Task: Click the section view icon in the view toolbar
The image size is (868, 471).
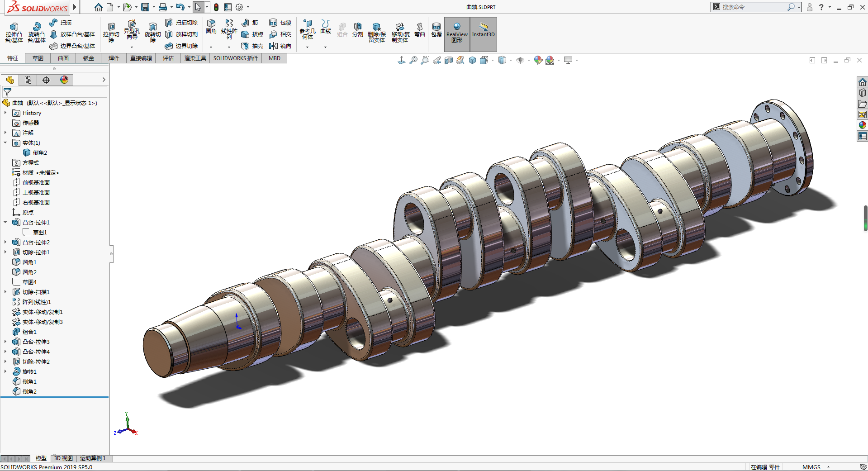Action: pyautogui.click(x=448, y=60)
